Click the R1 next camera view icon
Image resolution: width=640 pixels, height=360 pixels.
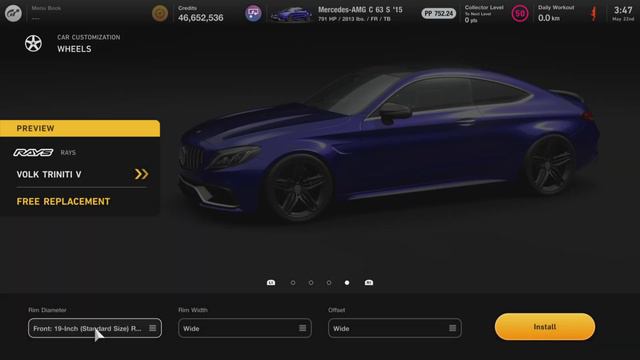pos(369,282)
